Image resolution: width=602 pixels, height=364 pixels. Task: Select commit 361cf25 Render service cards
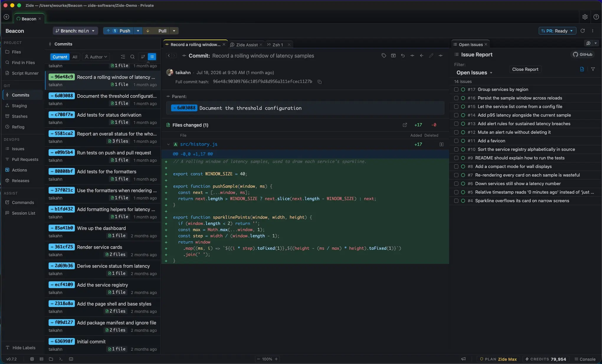click(x=103, y=250)
